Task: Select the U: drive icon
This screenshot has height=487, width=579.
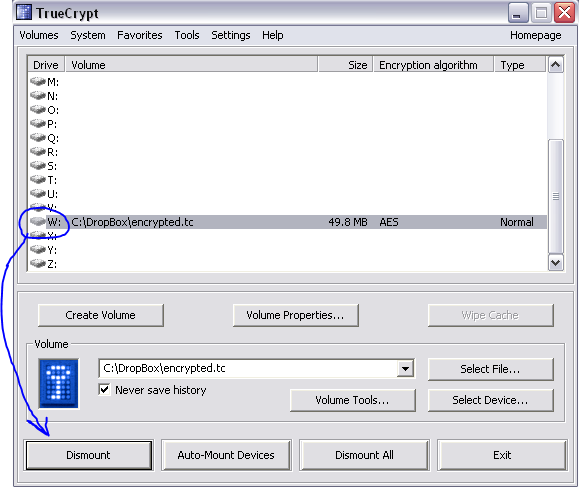Action: coord(38,193)
